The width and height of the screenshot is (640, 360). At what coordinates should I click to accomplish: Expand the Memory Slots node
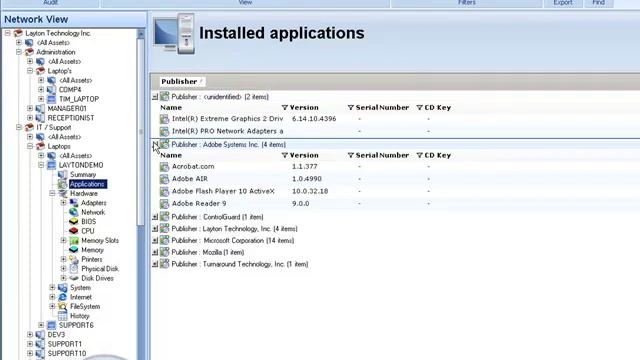point(64,240)
